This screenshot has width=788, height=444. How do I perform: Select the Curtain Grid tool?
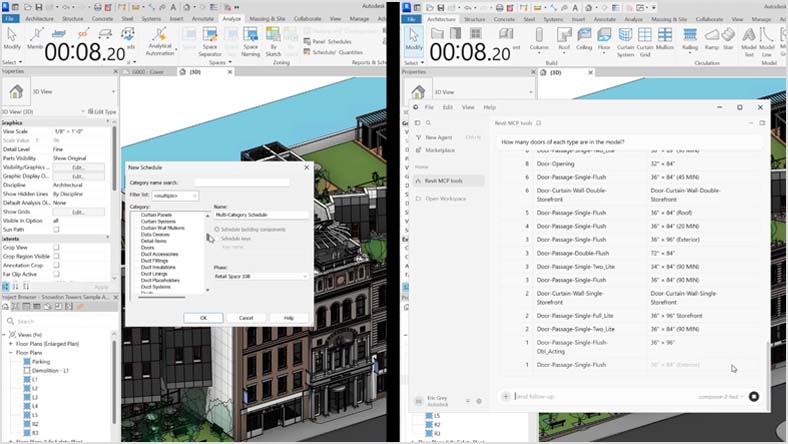click(x=645, y=42)
